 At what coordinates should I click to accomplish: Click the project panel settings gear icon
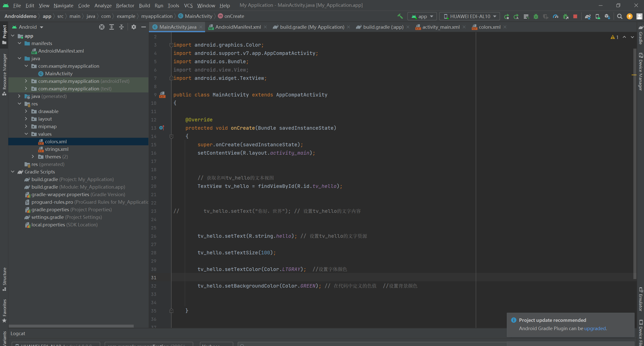(x=134, y=27)
